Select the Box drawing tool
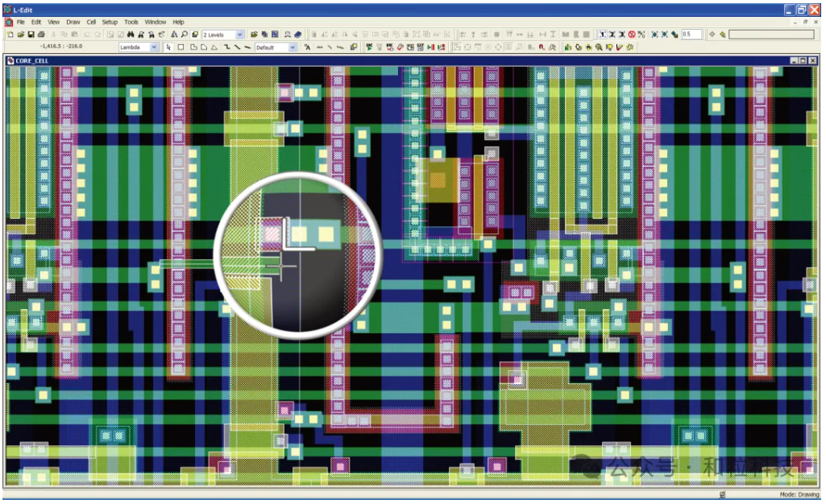The width and height of the screenshot is (826, 504). click(x=181, y=48)
